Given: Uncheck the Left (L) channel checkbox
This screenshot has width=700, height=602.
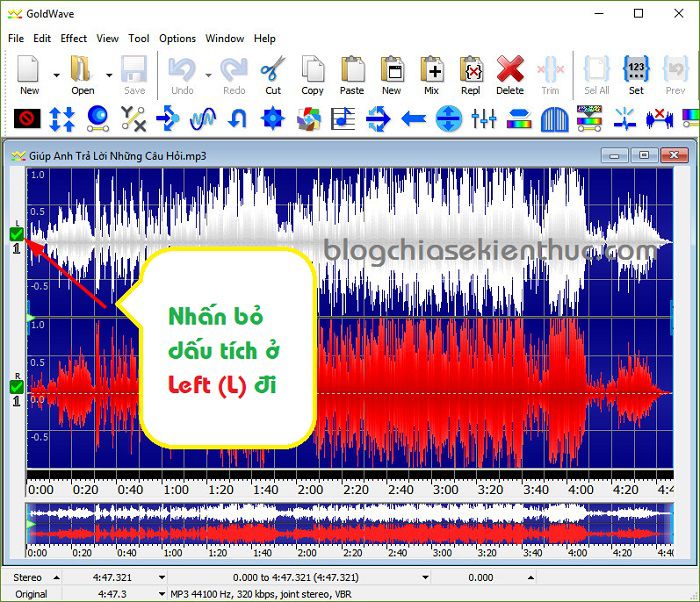Looking at the screenshot, I should tap(17, 234).
